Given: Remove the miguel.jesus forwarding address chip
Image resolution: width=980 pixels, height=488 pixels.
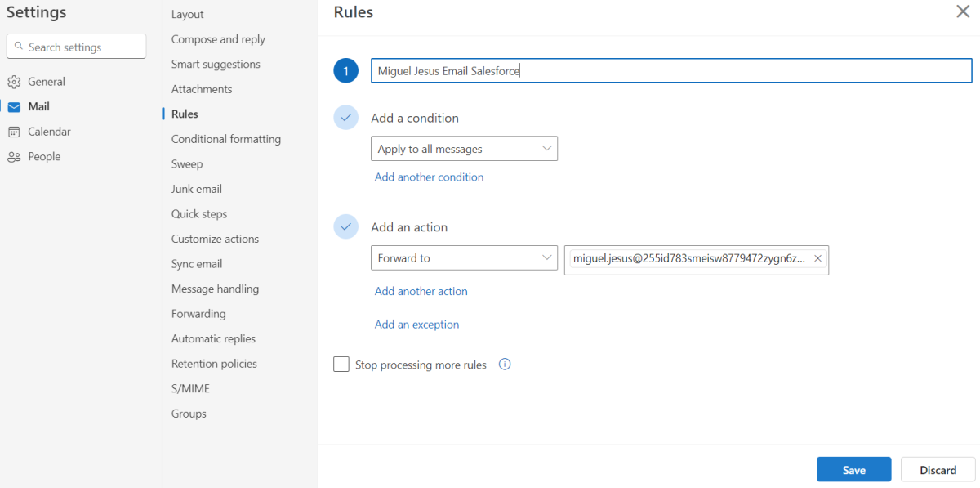Looking at the screenshot, I should point(817,257).
